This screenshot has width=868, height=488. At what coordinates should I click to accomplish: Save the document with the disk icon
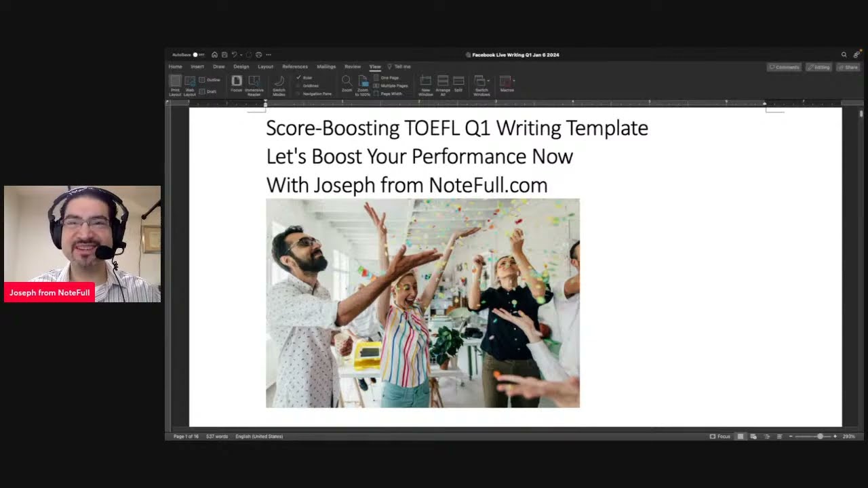pos(224,55)
